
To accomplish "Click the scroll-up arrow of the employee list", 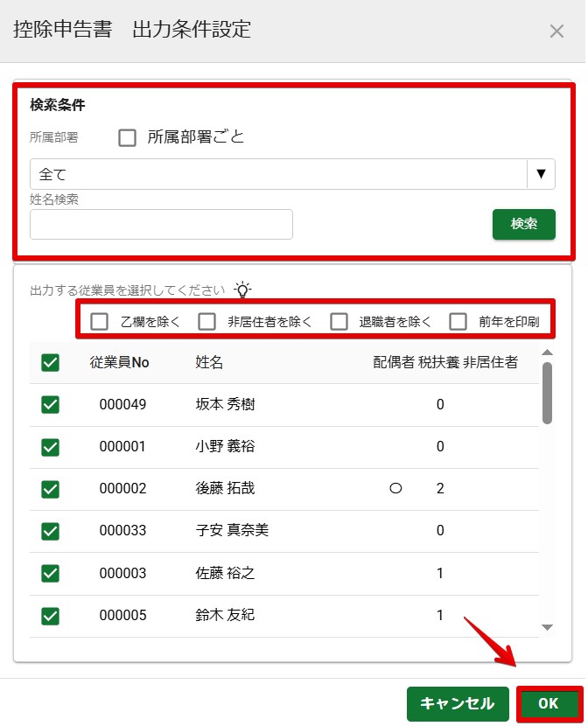I will (x=547, y=353).
